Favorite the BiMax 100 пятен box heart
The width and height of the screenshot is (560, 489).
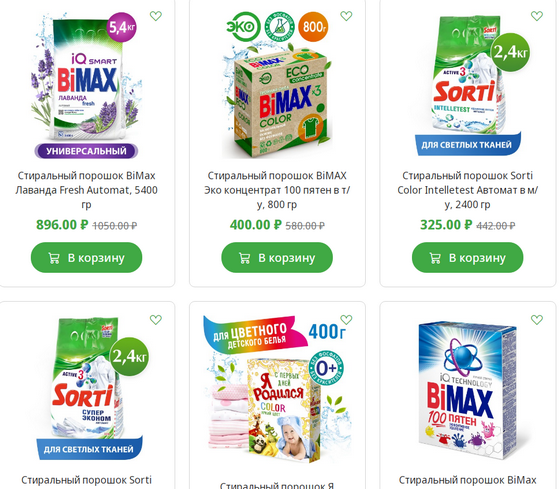[537, 319]
